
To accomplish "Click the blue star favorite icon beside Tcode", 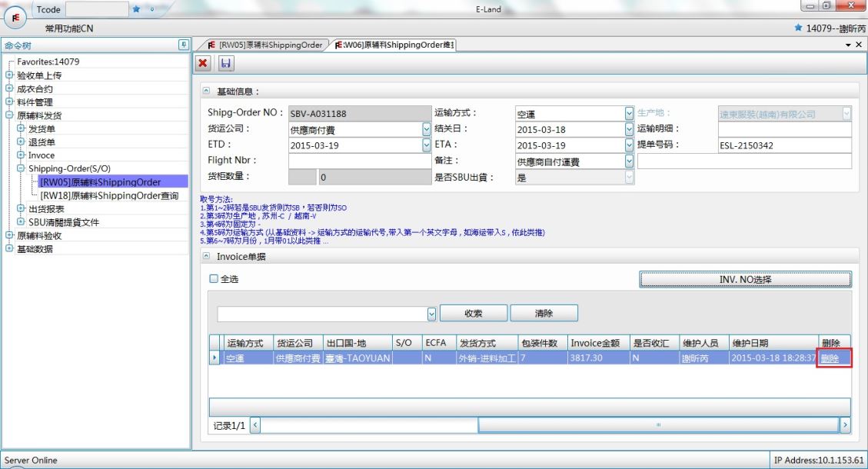I will [136, 9].
